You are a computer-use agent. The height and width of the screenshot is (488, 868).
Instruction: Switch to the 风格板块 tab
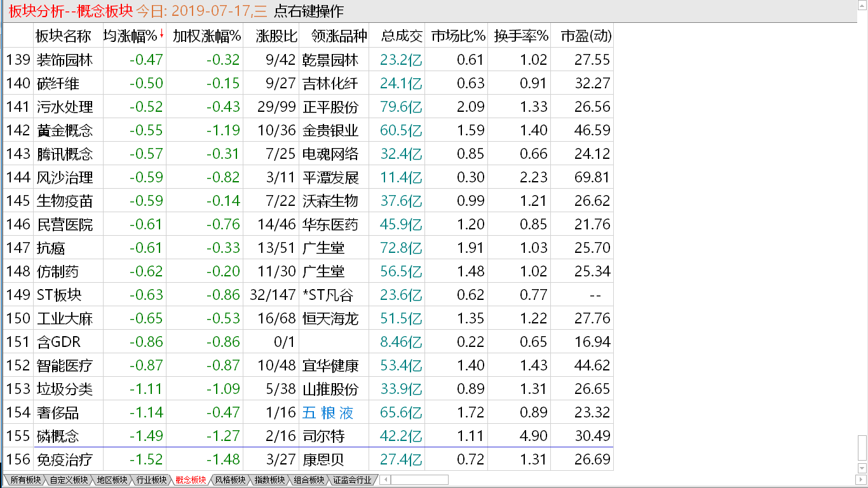click(229, 480)
